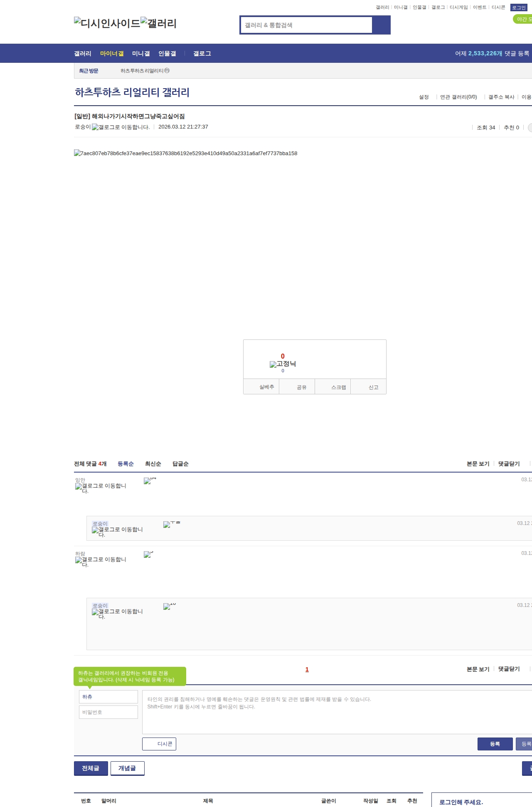Viewport: 532px width, 807px height.
Task: Click 본문 보기 above the comment list
Action: (x=478, y=464)
